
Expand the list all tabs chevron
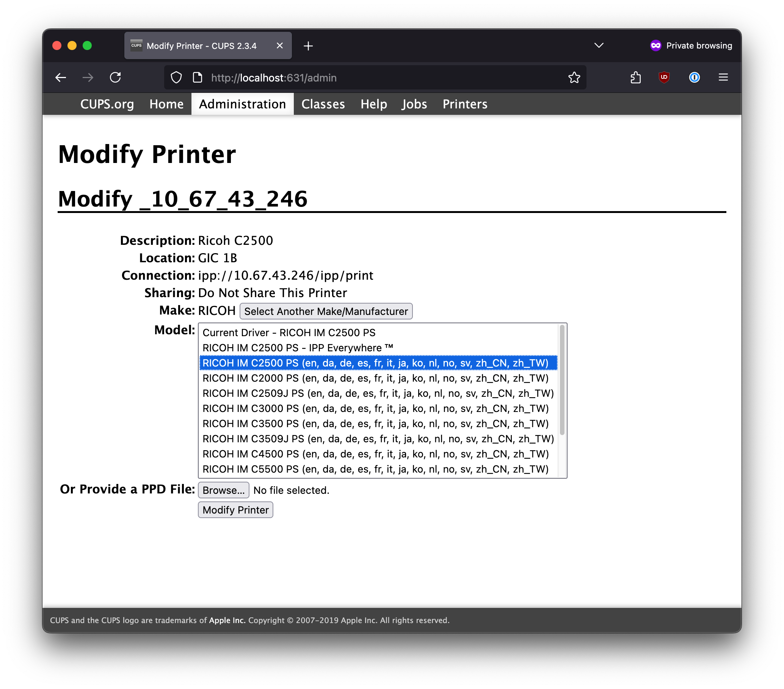599,45
